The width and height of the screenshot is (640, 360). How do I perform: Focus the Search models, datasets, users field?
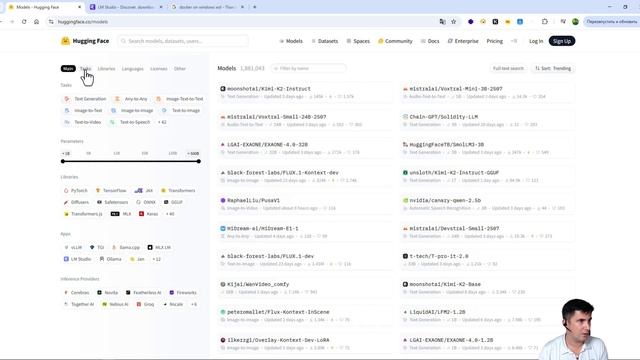pyautogui.click(x=184, y=41)
